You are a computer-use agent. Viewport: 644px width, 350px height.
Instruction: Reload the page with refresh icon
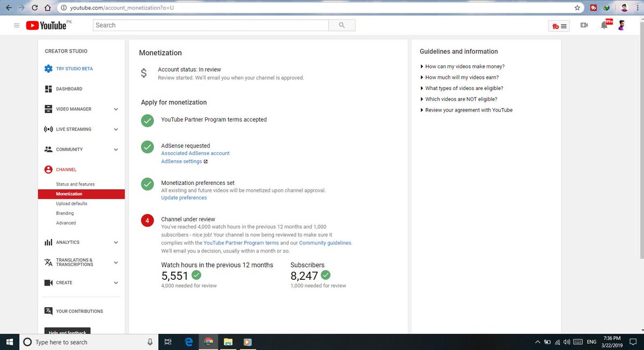tap(35, 8)
